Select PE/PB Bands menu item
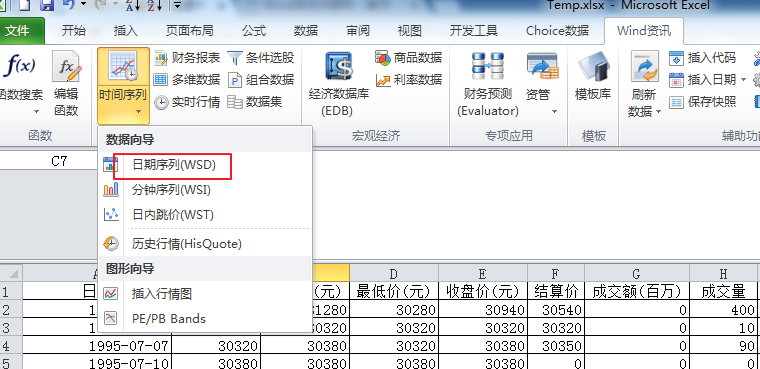Image resolution: width=760 pixels, height=369 pixels. coord(205,319)
